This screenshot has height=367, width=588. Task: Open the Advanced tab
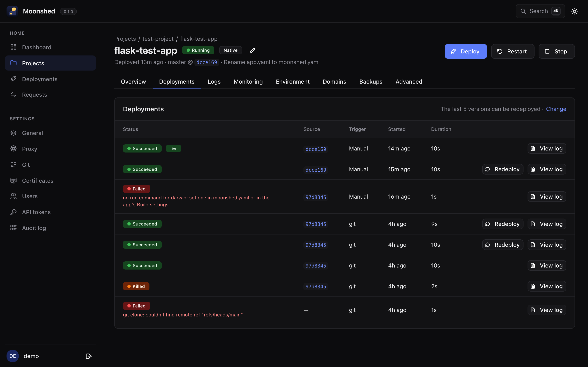(x=409, y=82)
